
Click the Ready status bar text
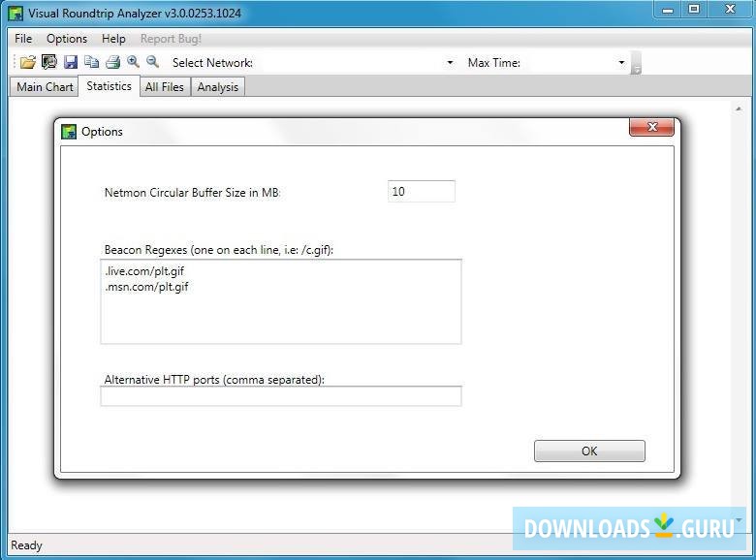point(26,545)
